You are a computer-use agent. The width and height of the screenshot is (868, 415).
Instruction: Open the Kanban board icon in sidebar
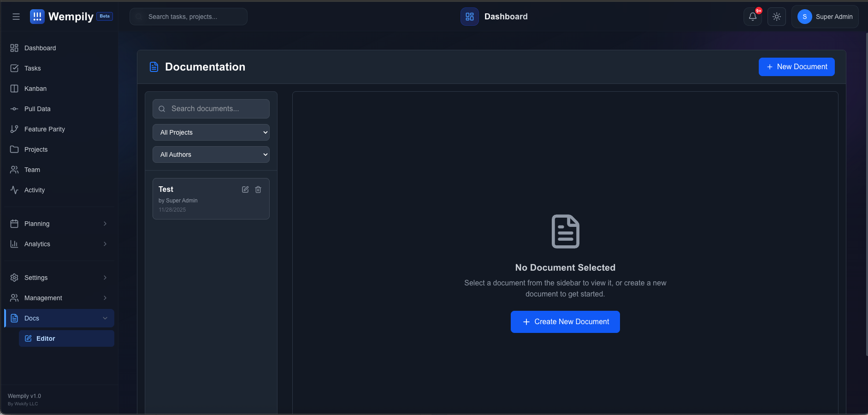pyautogui.click(x=15, y=89)
